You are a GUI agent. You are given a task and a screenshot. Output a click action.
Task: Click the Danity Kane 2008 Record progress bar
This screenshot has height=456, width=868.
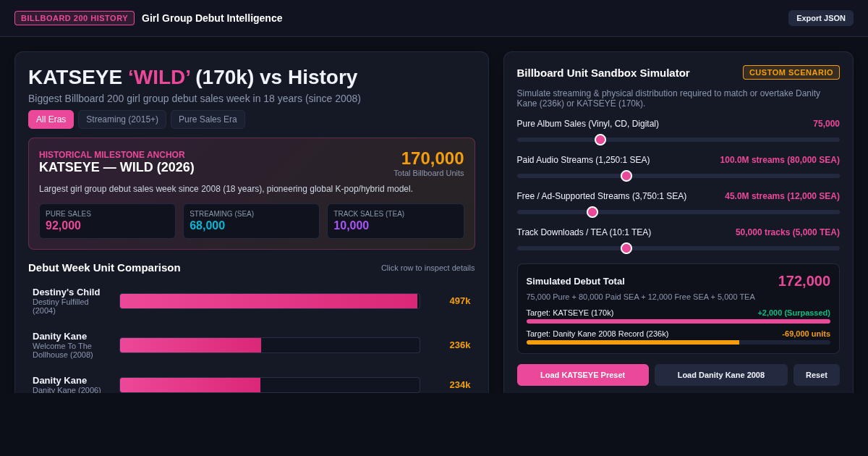click(678, 342)
